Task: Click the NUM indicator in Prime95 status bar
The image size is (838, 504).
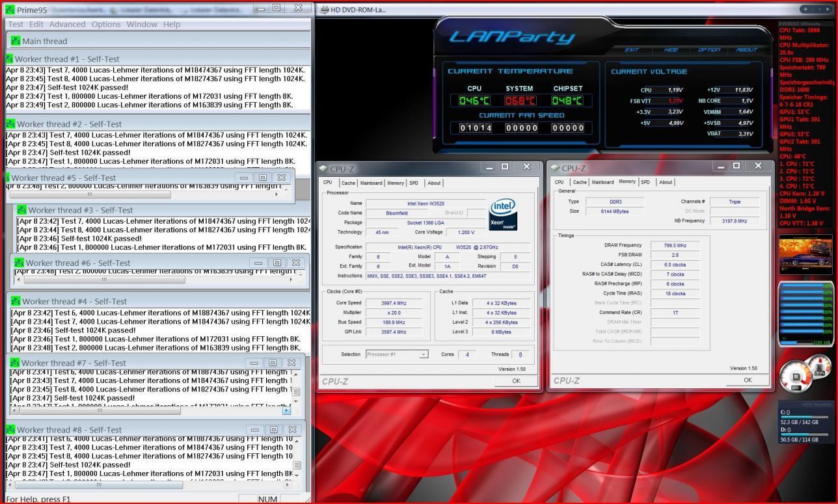Action: pos(268,499)
